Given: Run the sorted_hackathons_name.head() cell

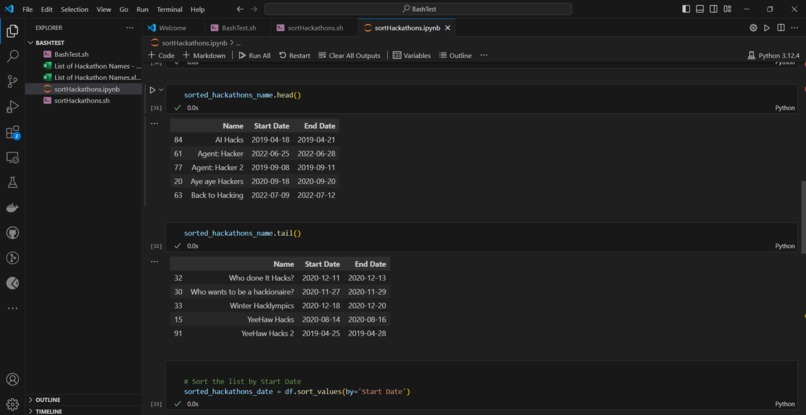Looking at the screenshot, I should (152, 90).
